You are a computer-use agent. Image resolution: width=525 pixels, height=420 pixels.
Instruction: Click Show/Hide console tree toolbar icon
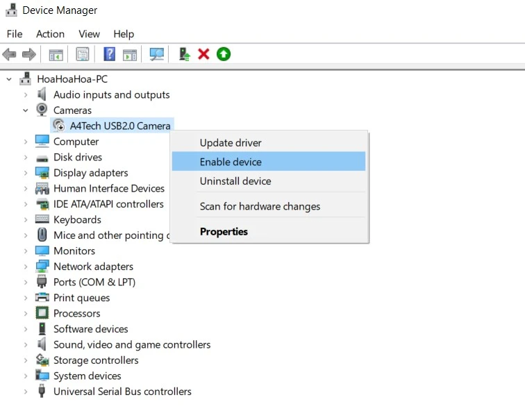56,54
